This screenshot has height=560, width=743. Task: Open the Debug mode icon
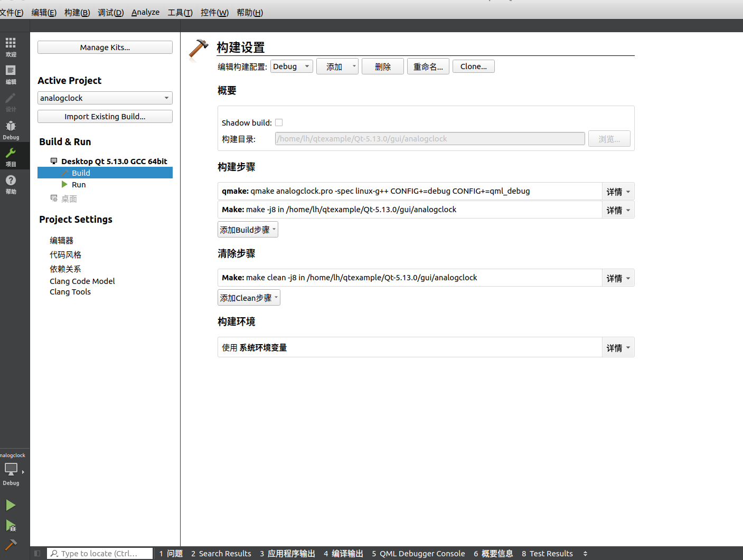11,129
